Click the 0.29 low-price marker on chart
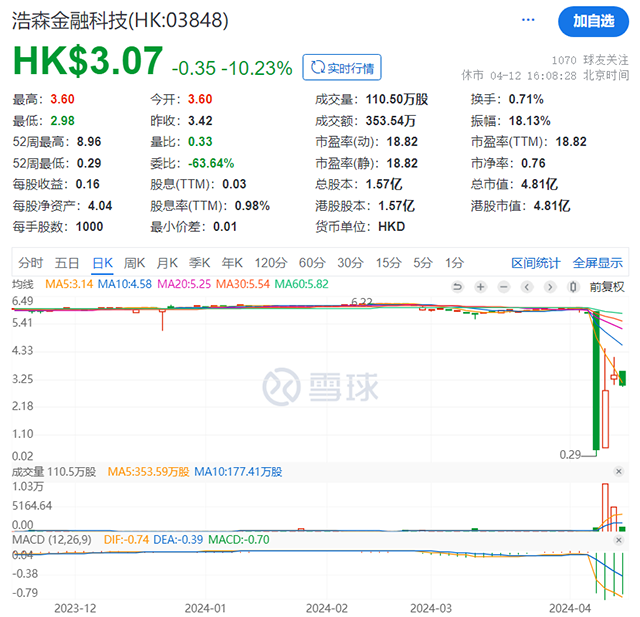Image resolution: width=640 pixels, height=617 pixels. click(x=570, y=455)
